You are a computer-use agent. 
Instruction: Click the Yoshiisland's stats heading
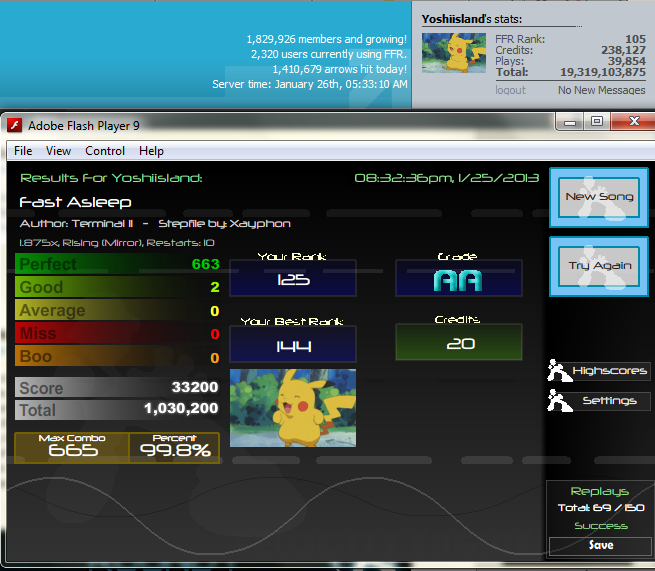click(x=472, y=19)
